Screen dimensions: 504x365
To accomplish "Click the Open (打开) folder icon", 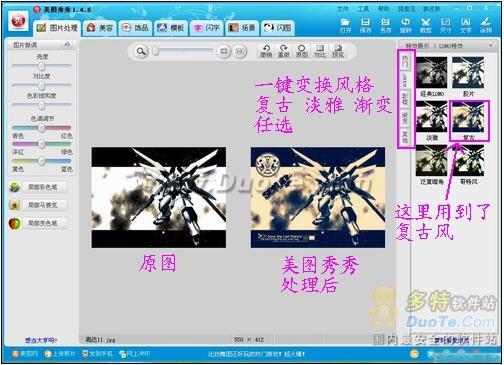I will coord(345,26).
